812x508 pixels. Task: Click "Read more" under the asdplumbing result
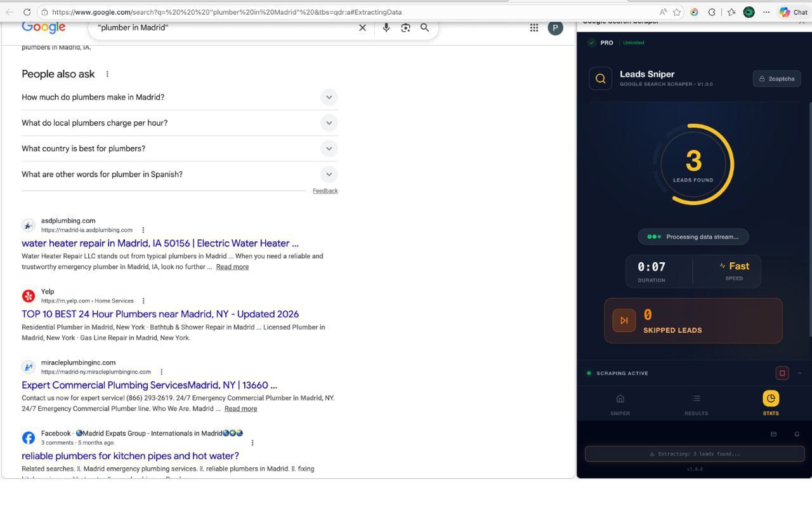(232, 267)
